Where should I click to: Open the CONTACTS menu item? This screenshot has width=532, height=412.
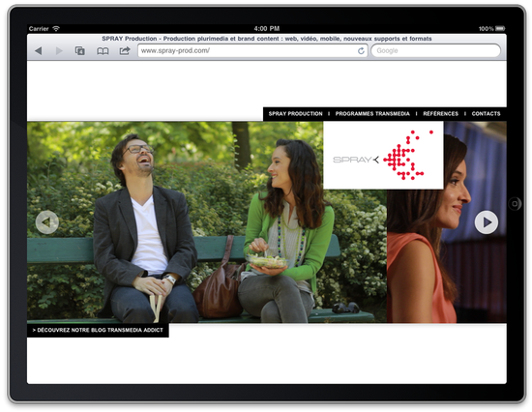coord(486,114)
